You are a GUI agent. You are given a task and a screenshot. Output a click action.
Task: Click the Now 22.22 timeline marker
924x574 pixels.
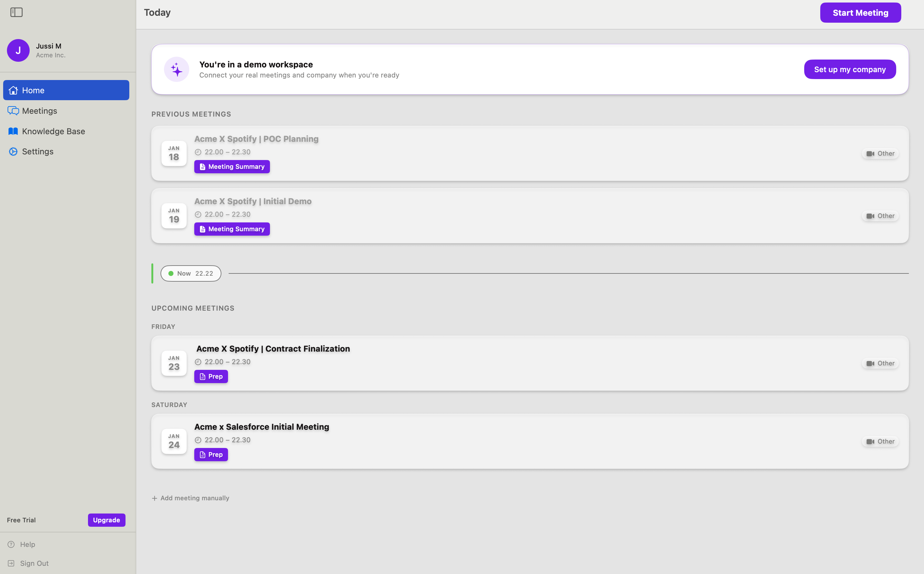coord(191,273)
